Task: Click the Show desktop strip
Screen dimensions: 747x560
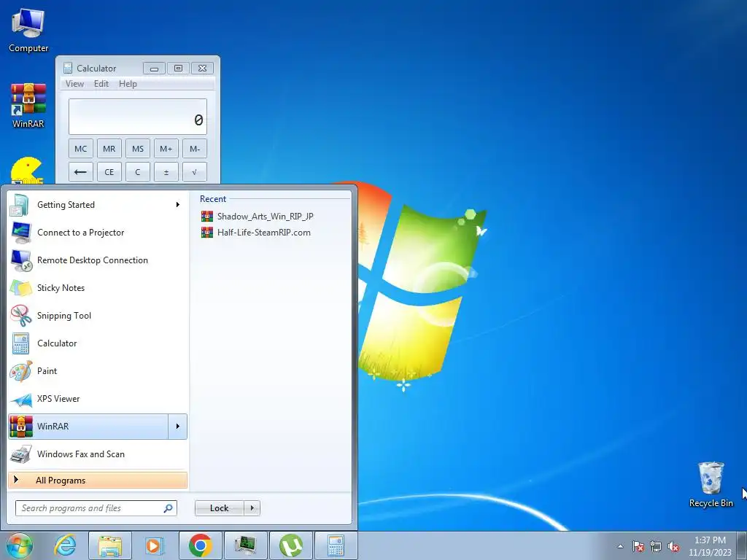Action: coord(742,545)
